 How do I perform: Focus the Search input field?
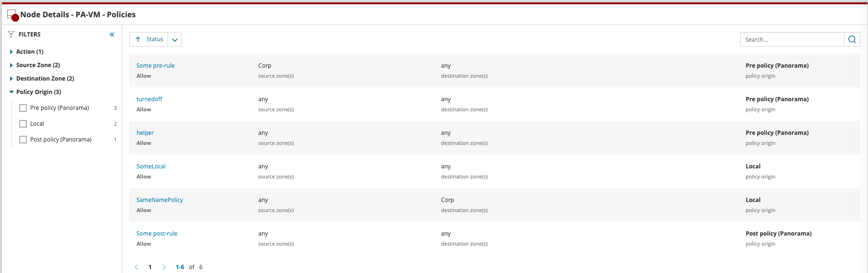point(792,39)
